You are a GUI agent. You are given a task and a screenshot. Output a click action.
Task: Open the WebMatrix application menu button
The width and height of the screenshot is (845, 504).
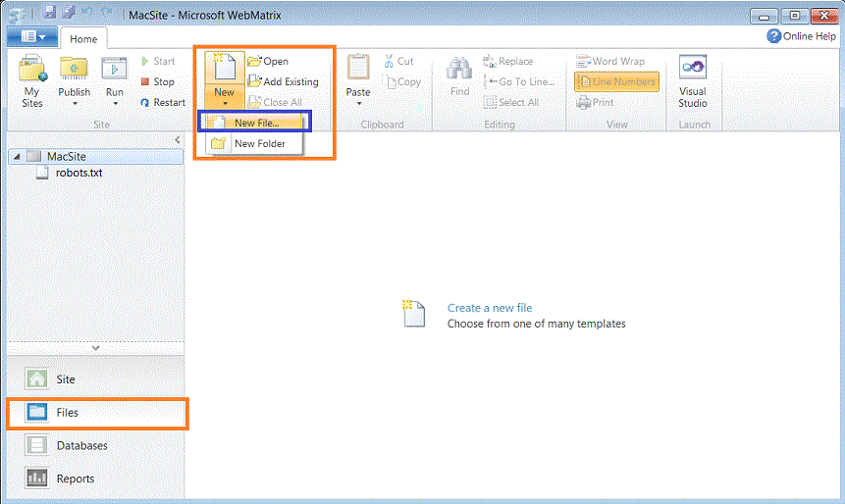click(x=32, y=36)
